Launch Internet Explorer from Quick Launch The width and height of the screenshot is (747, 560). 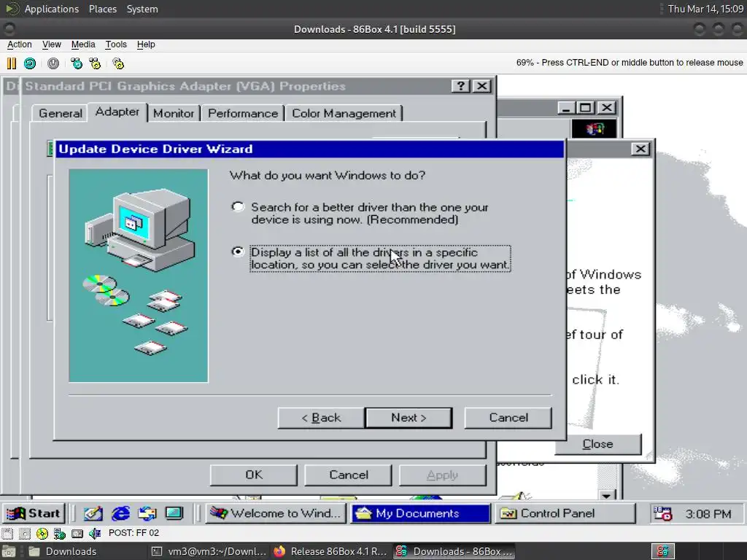120,513
